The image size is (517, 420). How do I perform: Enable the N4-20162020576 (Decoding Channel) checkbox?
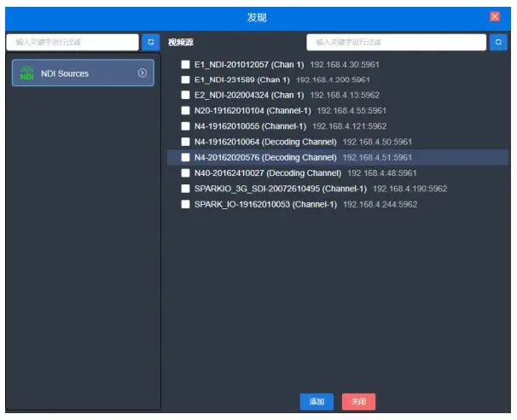[x=185, y=157]
